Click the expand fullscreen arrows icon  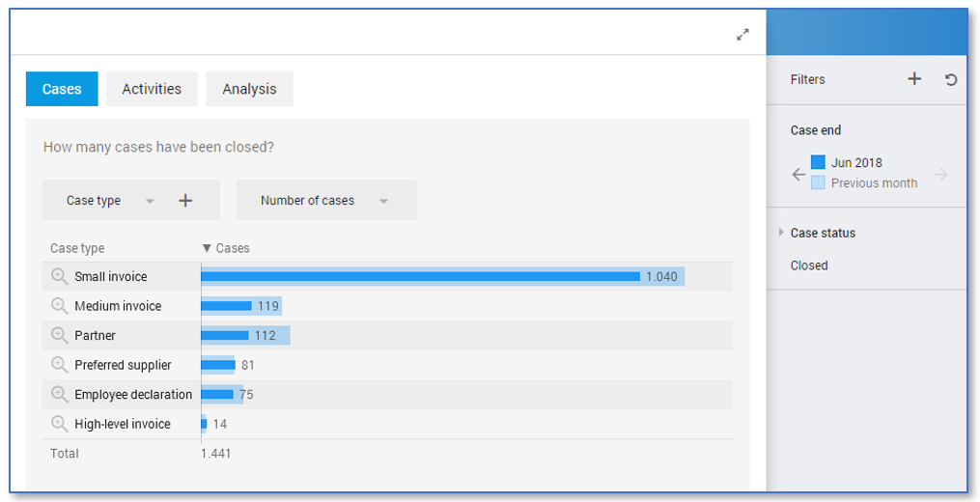742,35
